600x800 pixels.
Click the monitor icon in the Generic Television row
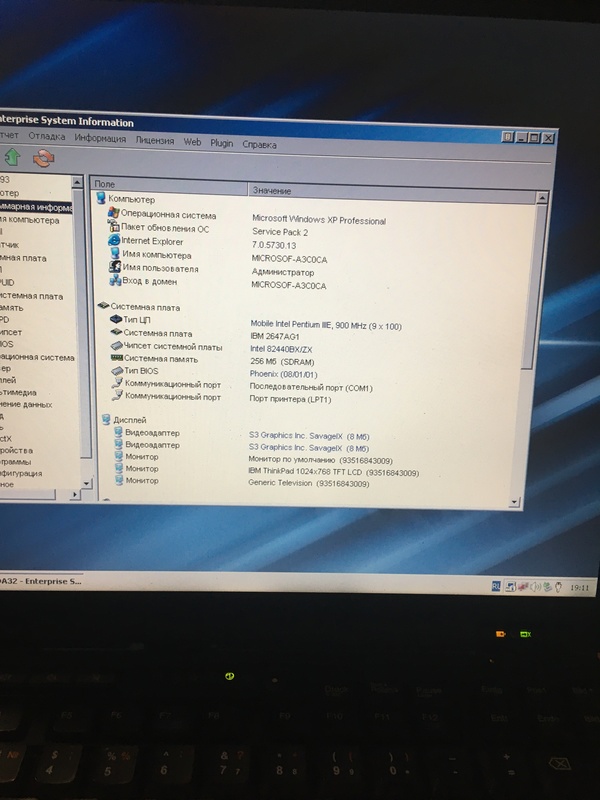click(x=119, y=480)
